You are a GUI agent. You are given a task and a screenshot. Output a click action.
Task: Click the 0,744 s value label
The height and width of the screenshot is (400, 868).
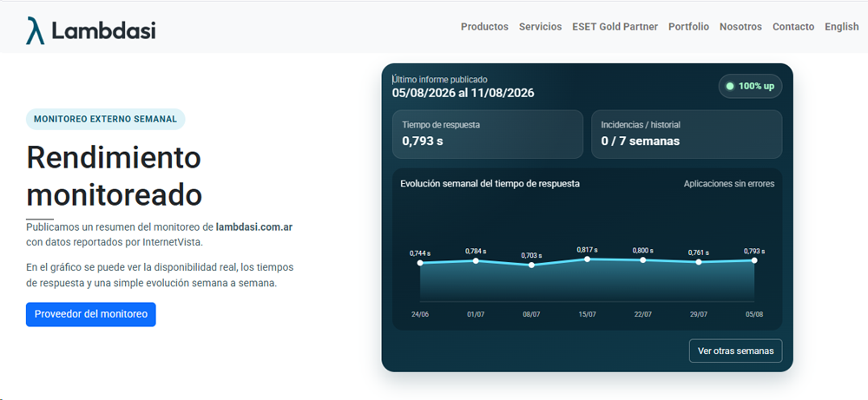tap(420, 253)
